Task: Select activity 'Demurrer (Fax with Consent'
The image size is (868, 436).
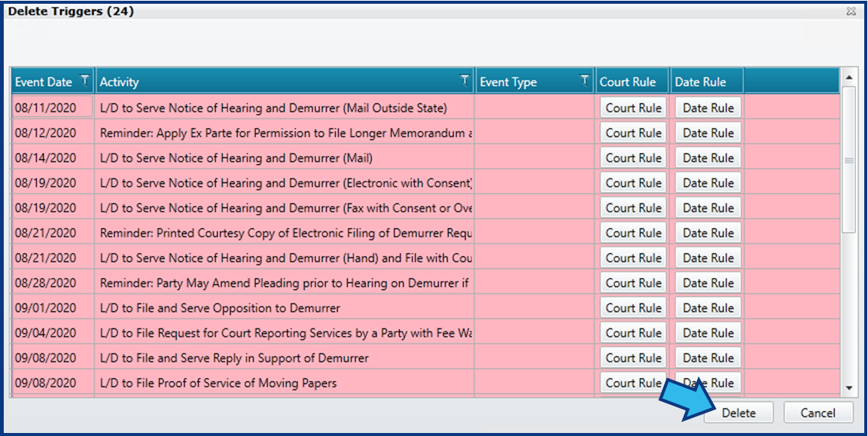Action: tap(285, 208)
